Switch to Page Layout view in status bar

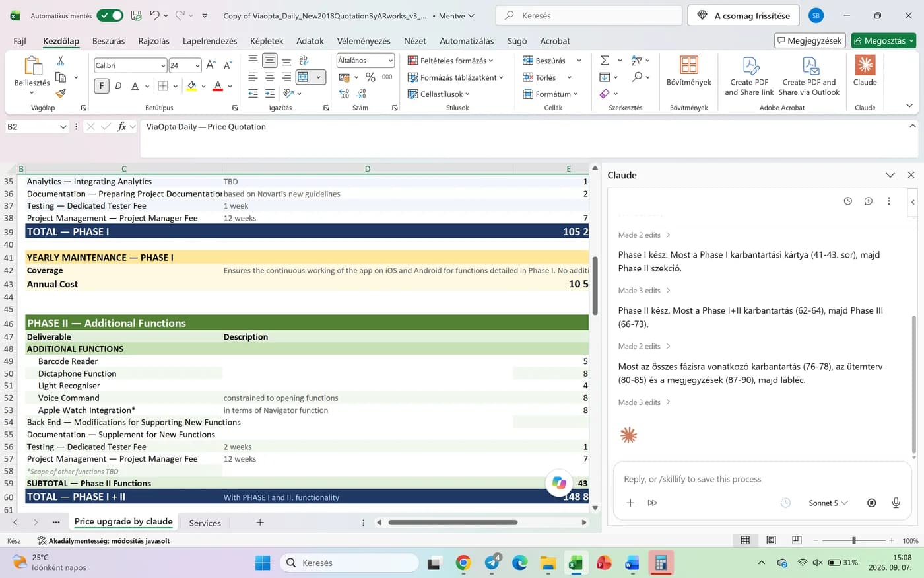click(x=771, y=540)
